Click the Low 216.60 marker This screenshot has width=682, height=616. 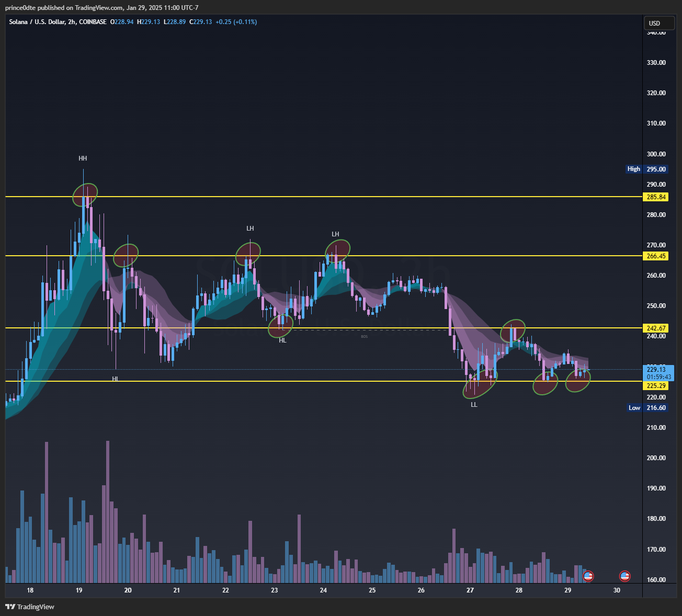647,408
